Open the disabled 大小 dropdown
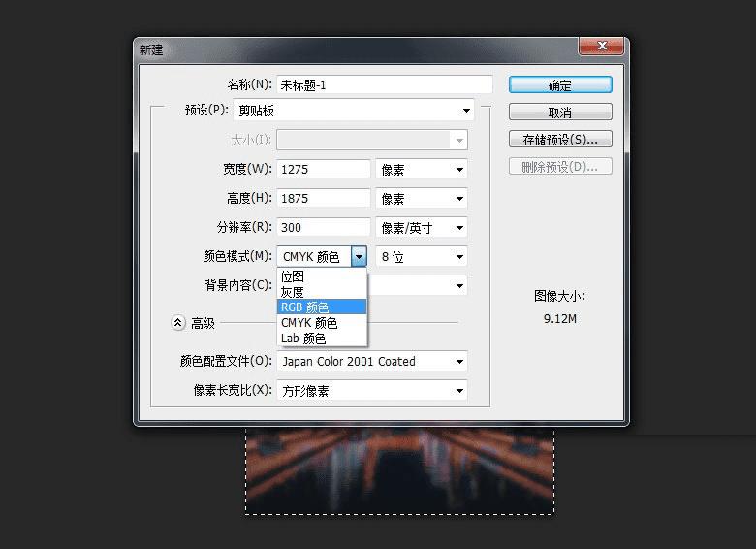 [x=372, y=141]
